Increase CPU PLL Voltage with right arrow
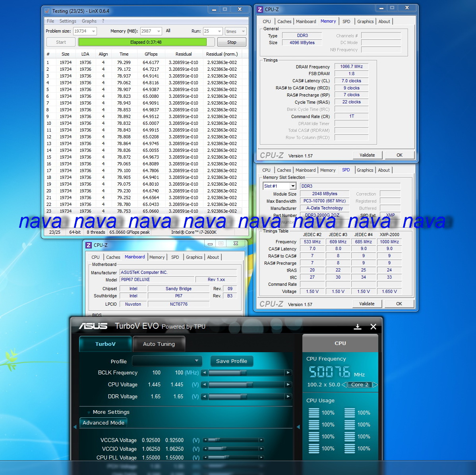Image resolution: width=476 pixels, height=475 pixels. 261,457
